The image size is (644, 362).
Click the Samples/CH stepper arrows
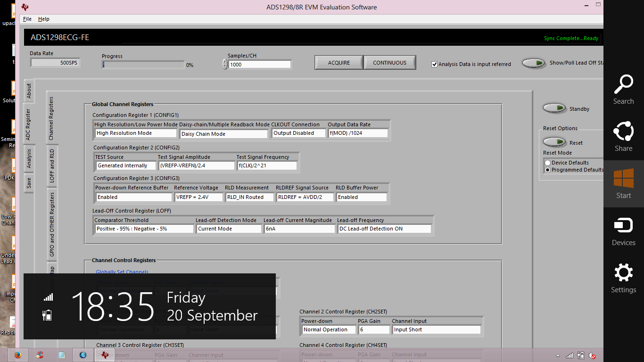click(225, 64)
